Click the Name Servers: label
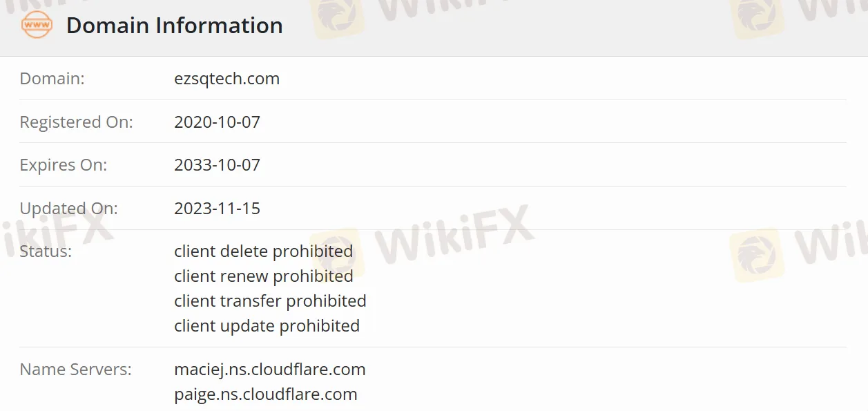This screenshot has height=411, width=868. (75, 370)
